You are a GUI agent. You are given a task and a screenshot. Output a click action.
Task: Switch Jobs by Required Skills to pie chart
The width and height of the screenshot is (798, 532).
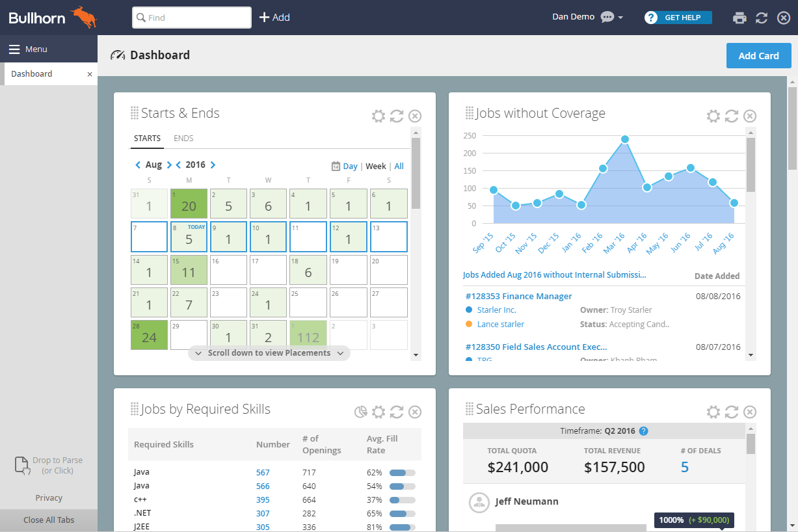click(x=360, y=412)
